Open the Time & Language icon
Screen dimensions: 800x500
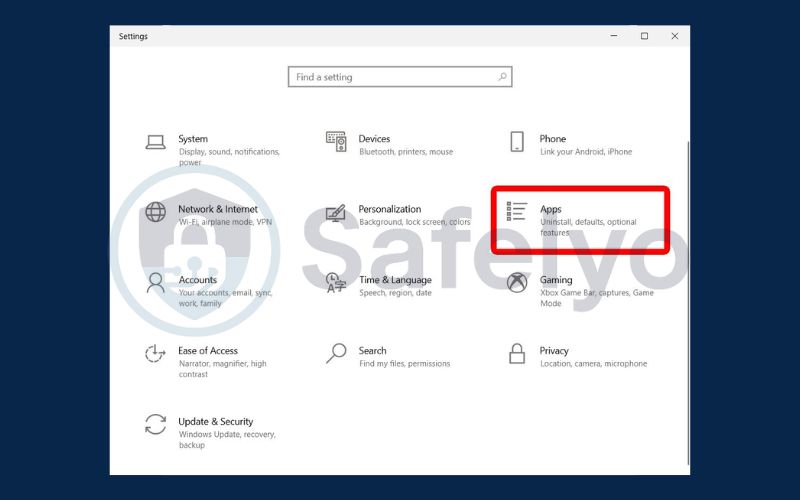tap(336, 283)
